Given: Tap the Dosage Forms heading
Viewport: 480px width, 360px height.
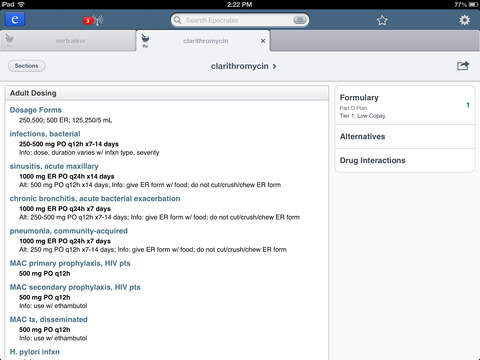Looking at the screenshot, I should click(36, 110).
